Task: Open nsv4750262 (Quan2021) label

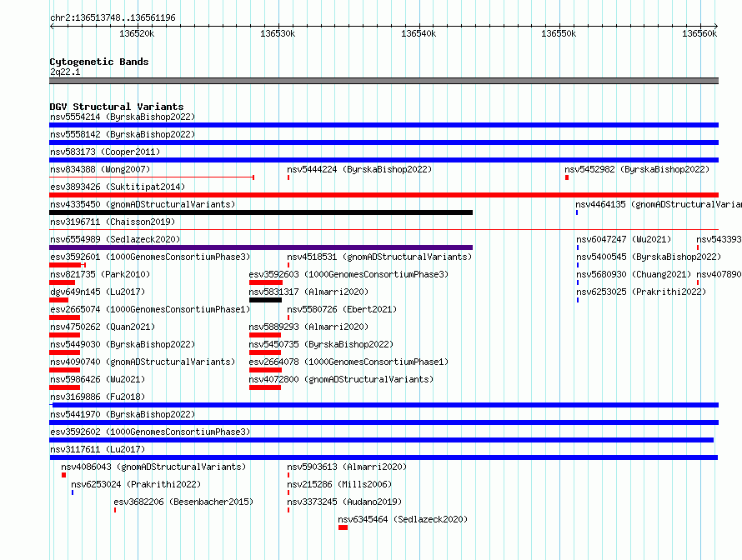Action: point(103,327)
